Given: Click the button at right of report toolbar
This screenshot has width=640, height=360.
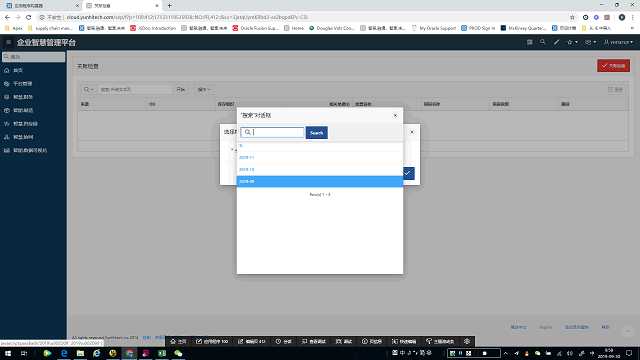Looking at the screenshot, I should tap(615, 89).
